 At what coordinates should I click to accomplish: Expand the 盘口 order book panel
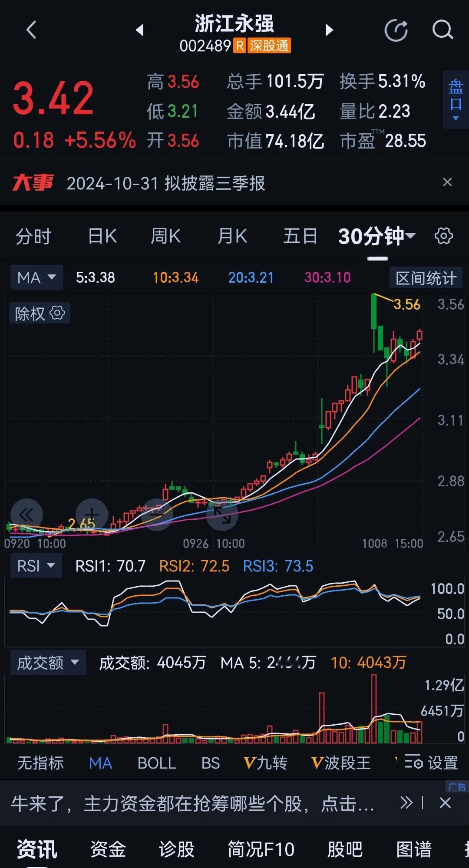(x=456, y=100)
